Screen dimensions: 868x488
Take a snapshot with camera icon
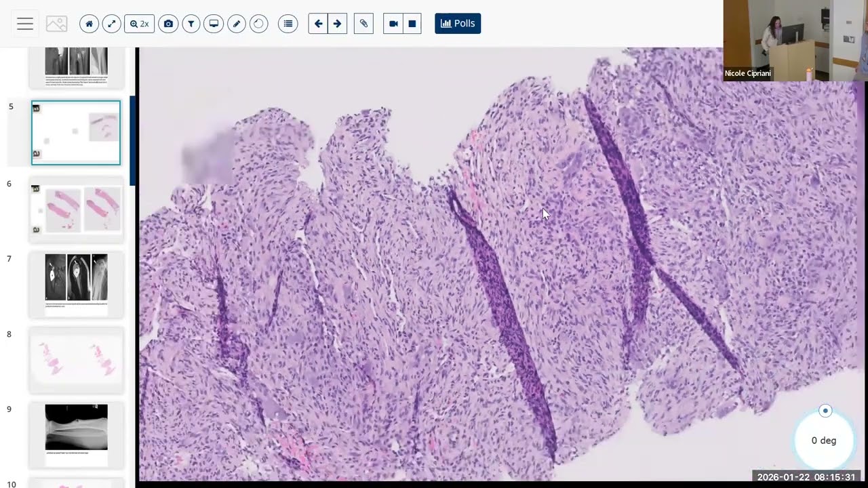tap(168, 24)
